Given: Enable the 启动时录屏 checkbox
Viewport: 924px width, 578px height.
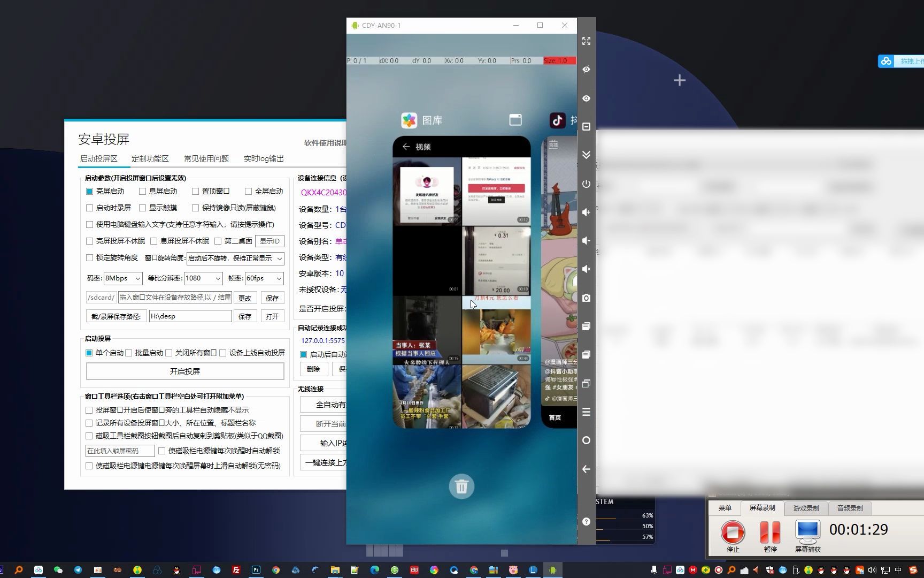Looking at the screenshot, I should click(x=89, y=208).
